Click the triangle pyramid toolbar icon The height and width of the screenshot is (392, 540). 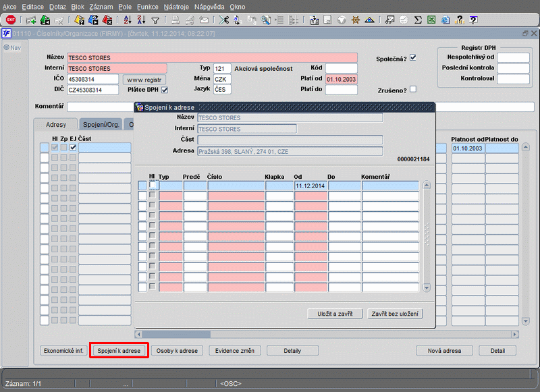click(369, 20)
